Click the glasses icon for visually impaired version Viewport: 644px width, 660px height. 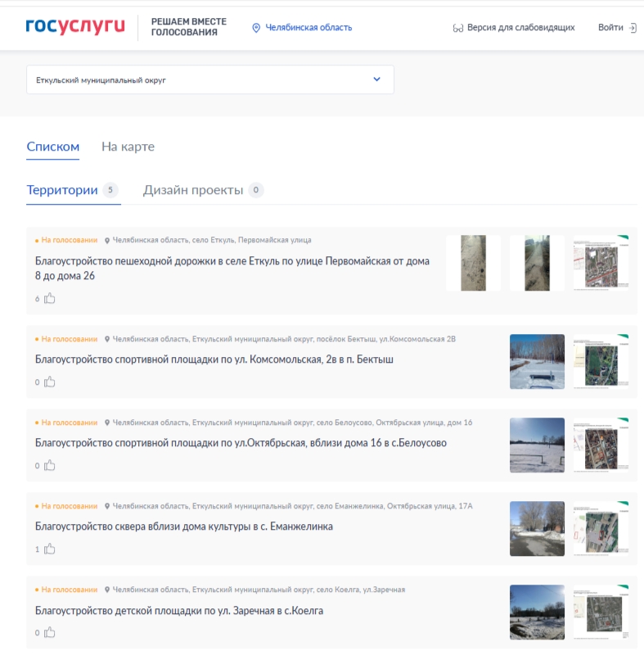tap(458, 28)
